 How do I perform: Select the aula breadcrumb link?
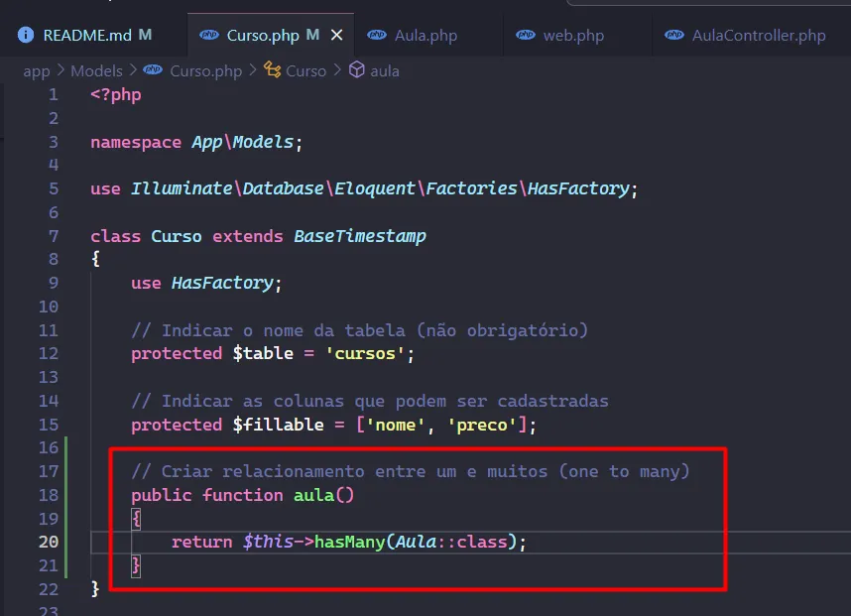coord(386,70)
